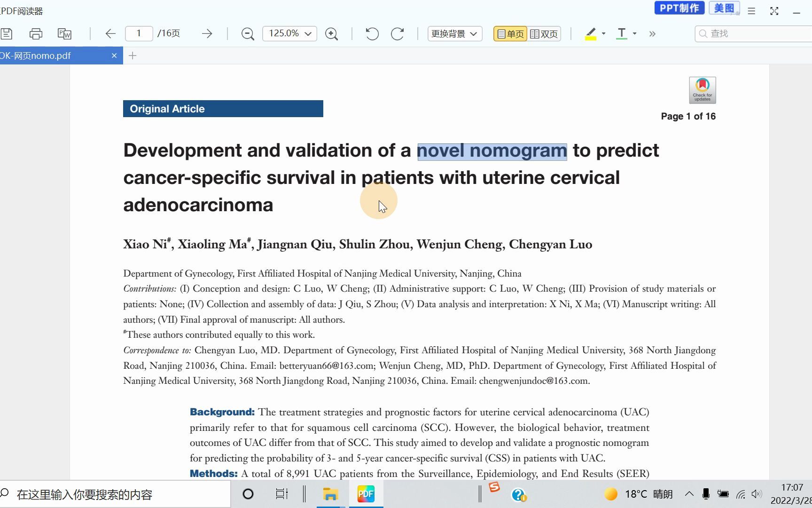Select the yellow highlighter tool
Viewport: 812px width, 508px height.
click(x=591, y=33)
